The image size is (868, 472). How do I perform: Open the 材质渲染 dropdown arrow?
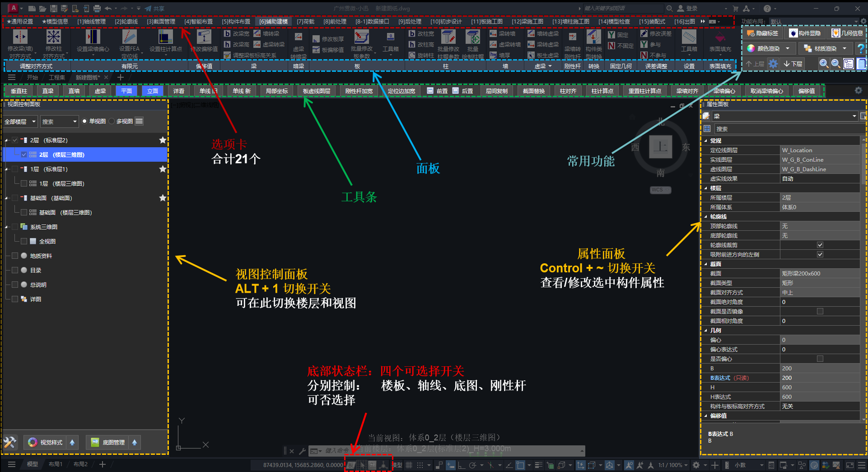(x=845, y=48)
